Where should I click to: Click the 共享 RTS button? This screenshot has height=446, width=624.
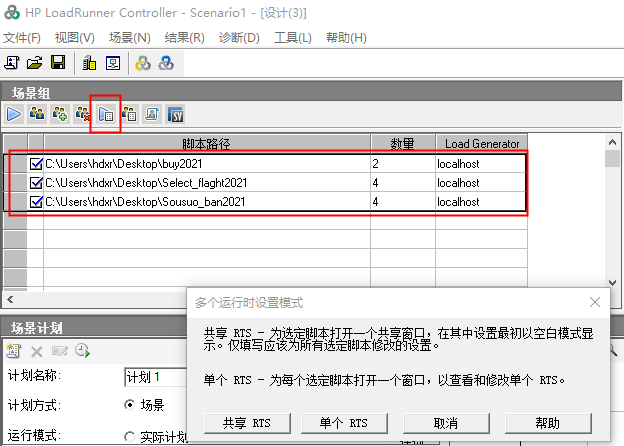tap(247, 423)
